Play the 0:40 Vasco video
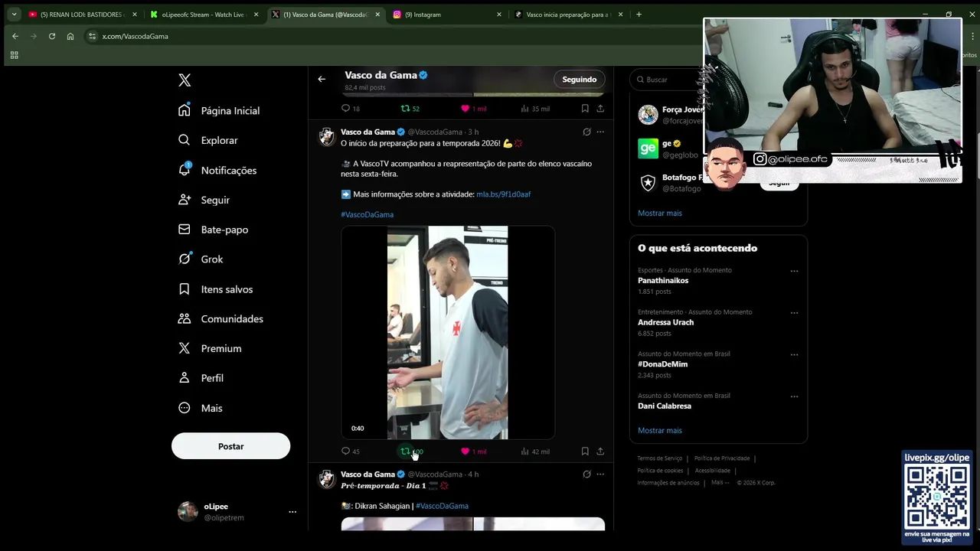This screenshot has width=980, height=551. click(448, 332)
